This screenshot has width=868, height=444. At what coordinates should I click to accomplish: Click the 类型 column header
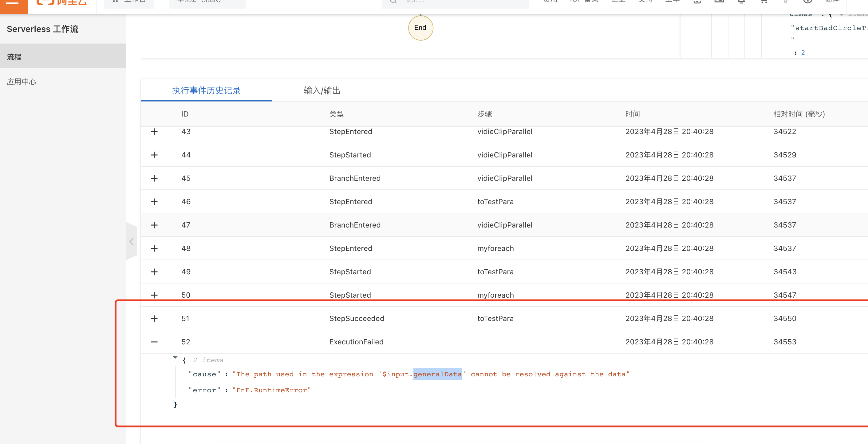(336, 114)
